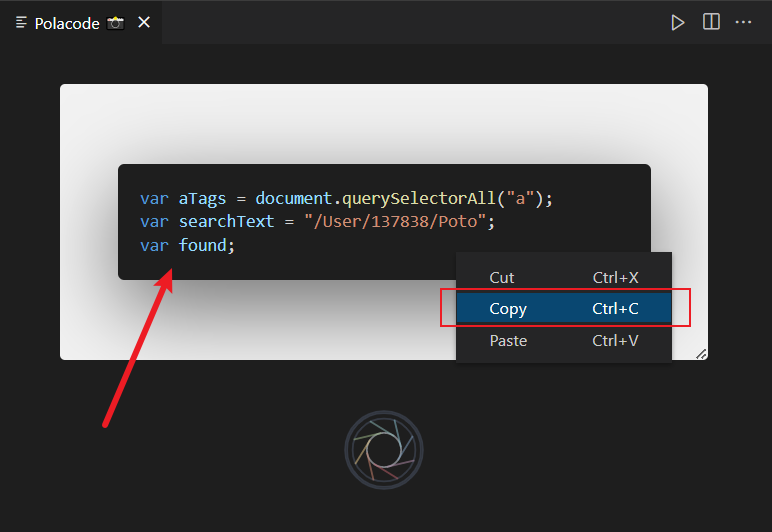The height and width of the screenshot is (532, 772).
Task: Open the More Actions ellipsis menu
Action: point(743,22)
